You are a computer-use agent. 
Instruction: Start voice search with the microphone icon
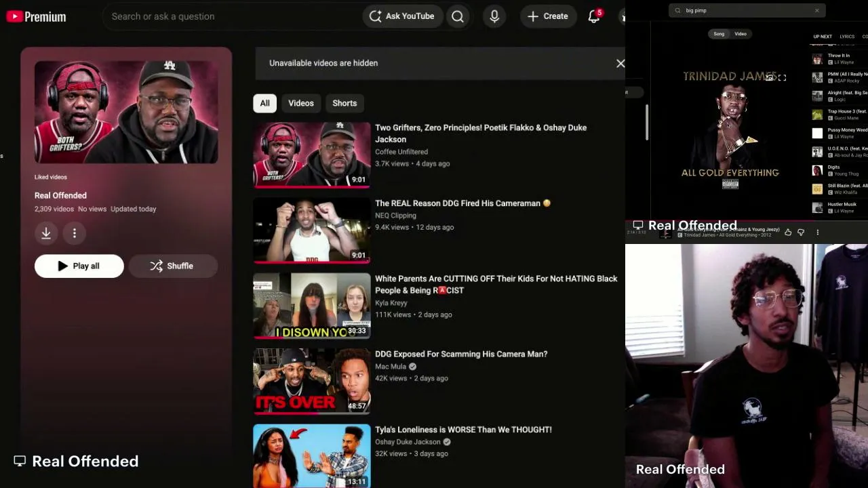(x=494, y=16)
